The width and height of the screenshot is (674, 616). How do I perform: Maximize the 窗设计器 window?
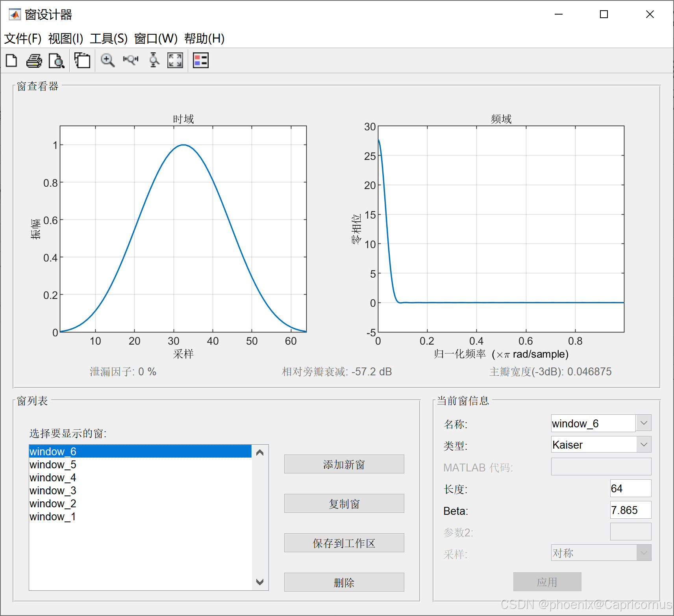coord(604,15)
